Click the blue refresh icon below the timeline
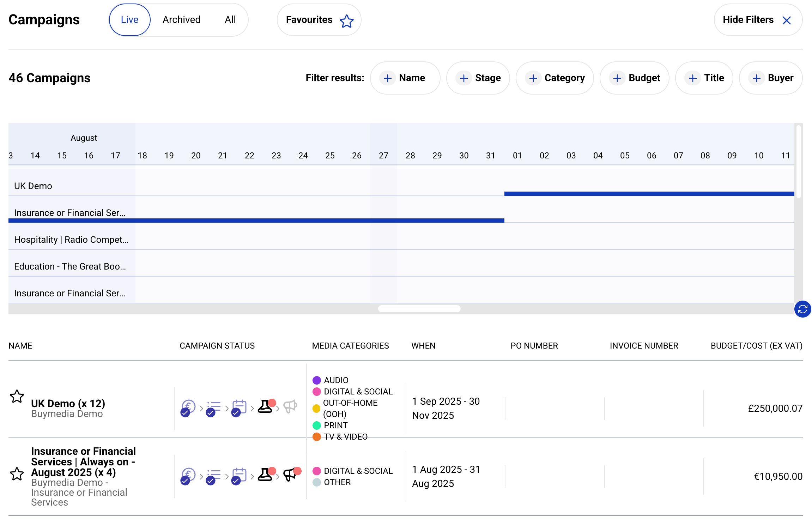The height and width of the screenshot is (525, 812). [802, 309]
